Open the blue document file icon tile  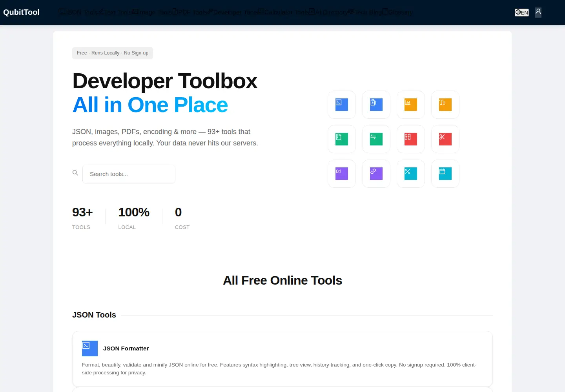click(376, 105)
